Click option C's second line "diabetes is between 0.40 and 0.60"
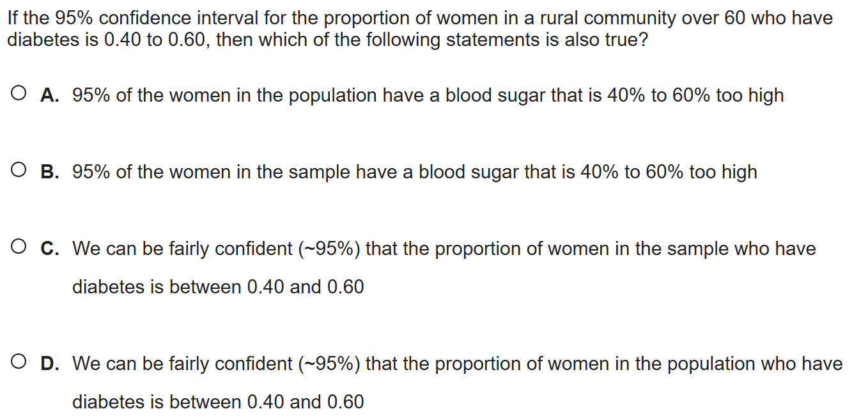This screenshot has height=418, width=868. [218, 287]
